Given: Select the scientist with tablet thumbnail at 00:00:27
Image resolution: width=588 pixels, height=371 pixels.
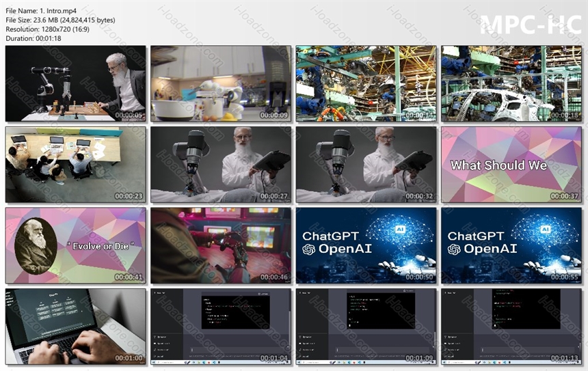Looking at the screenshot, I should (x=221, y=165).
